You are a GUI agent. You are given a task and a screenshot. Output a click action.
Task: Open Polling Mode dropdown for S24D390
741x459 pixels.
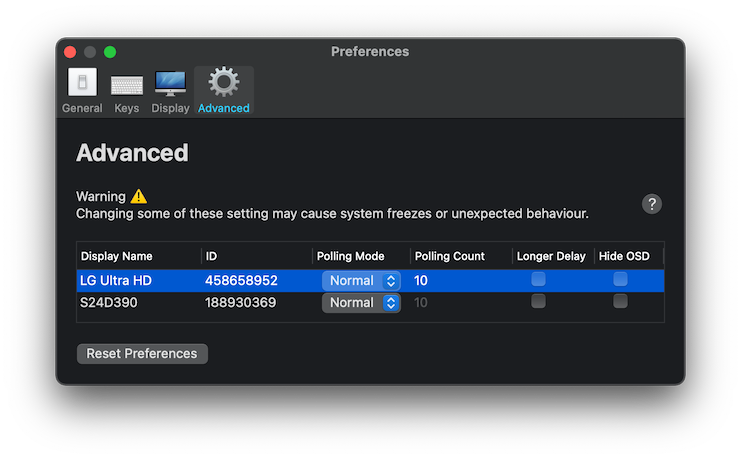362,303
